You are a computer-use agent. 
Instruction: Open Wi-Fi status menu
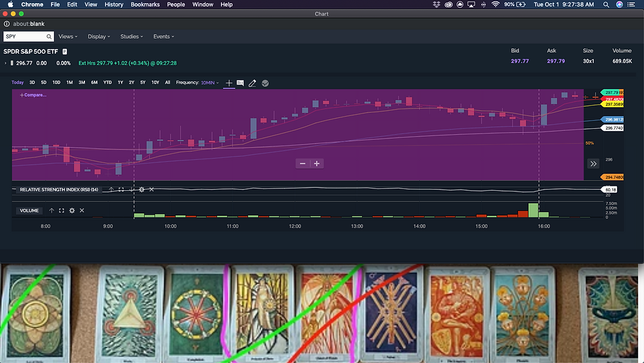495,5
